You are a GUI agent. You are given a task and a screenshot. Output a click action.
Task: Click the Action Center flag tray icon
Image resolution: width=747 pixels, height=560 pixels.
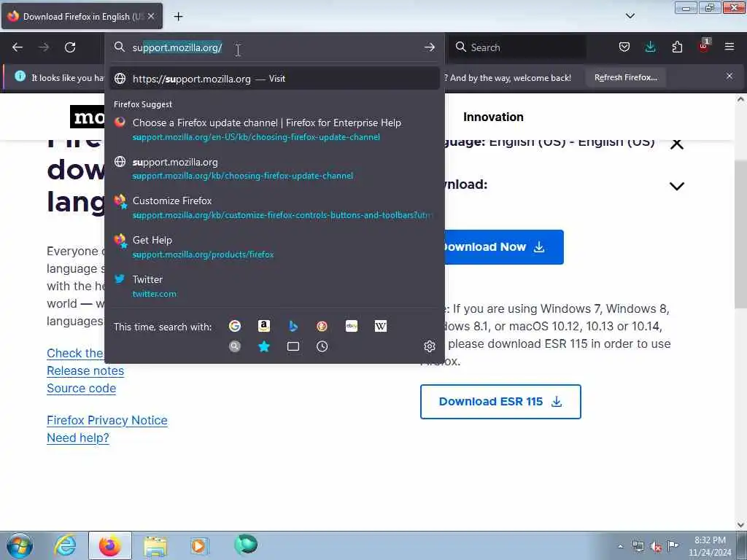click(x=673, y=545)
